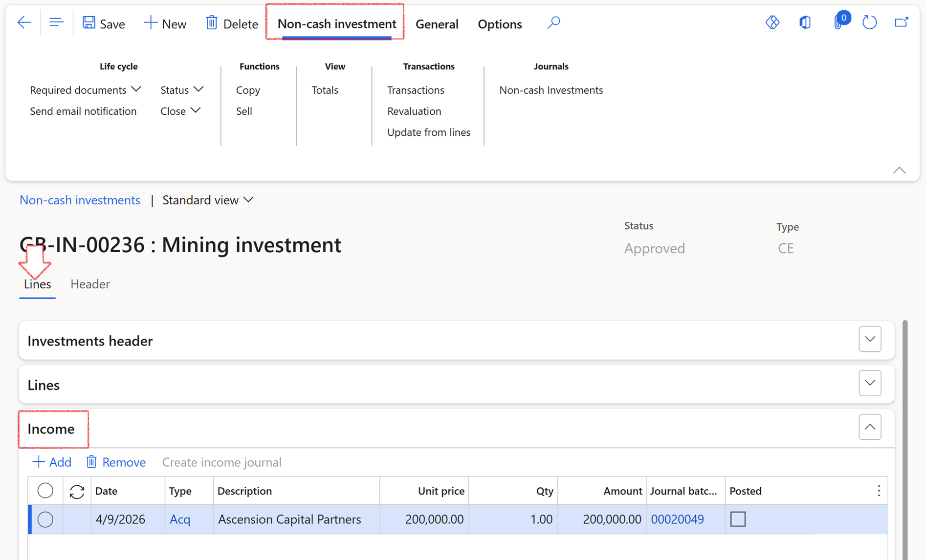Open grid options three-dot menu

click(879, 491)
